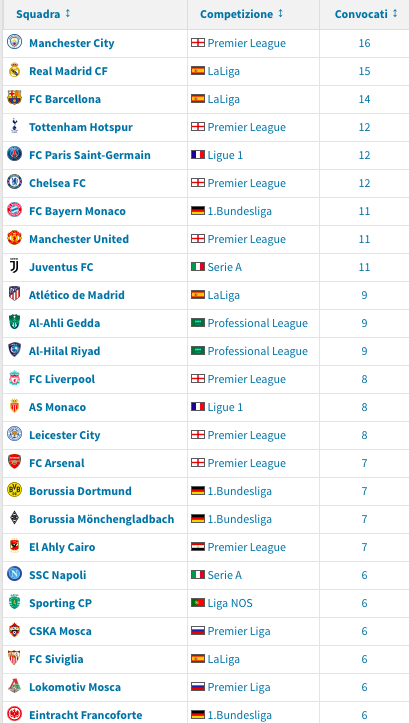Click the Real Madrid CF crest icon

pos(14,71)
